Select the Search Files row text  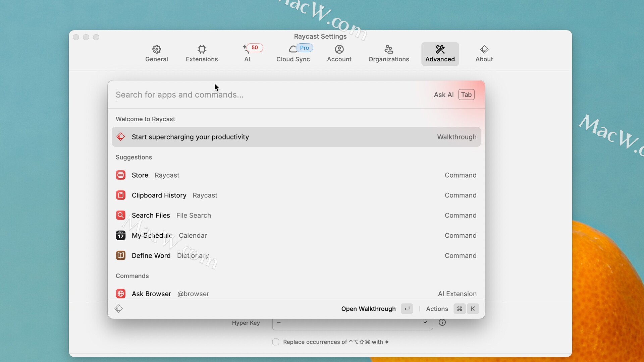pyautogui.click(x=171, y=215)
